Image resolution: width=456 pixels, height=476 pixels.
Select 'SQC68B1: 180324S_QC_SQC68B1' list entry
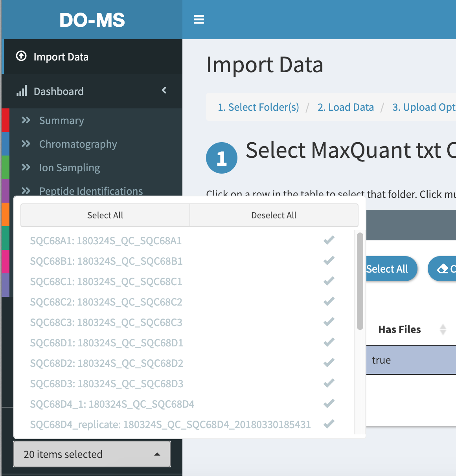[106, 261]
